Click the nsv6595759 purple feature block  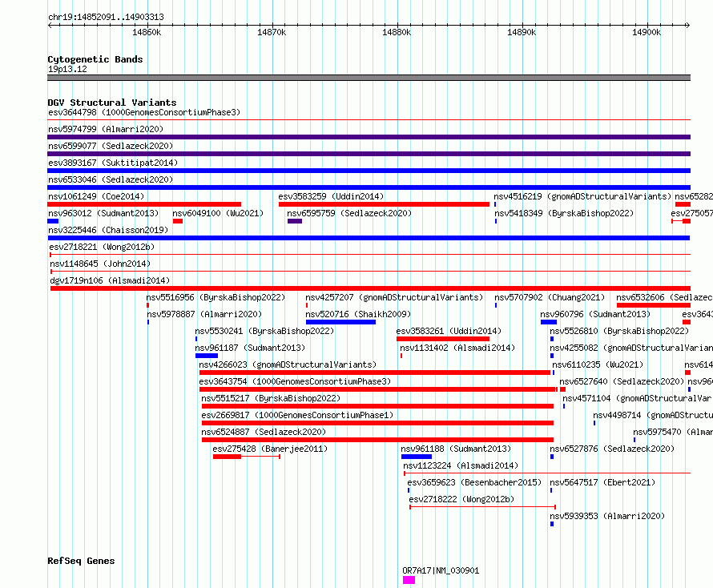click(295, 221)
